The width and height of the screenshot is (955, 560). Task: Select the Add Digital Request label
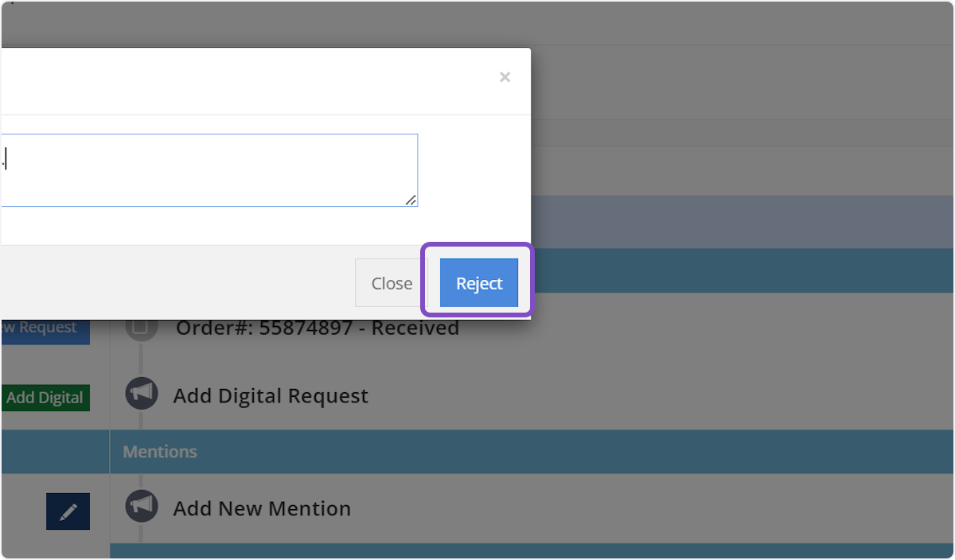[x=271, y=396]
